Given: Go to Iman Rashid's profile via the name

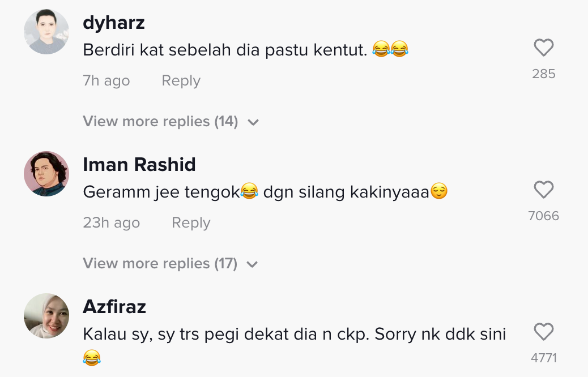Looking at the screenshot, I should (139, 165).
